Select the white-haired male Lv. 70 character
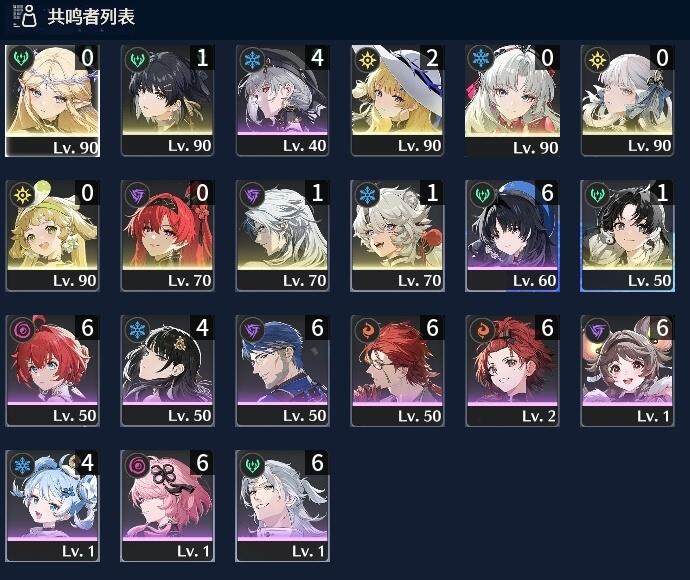Screen dimensions: 690x580 282,235
